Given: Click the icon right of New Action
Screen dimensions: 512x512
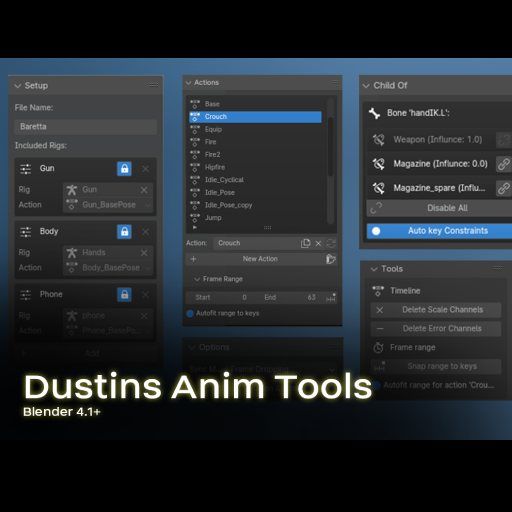Looking at the screenshot, I should coord(330,259).
